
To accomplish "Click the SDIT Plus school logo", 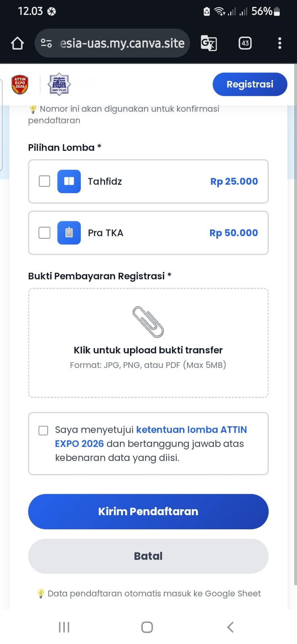I will pos(59,84).
